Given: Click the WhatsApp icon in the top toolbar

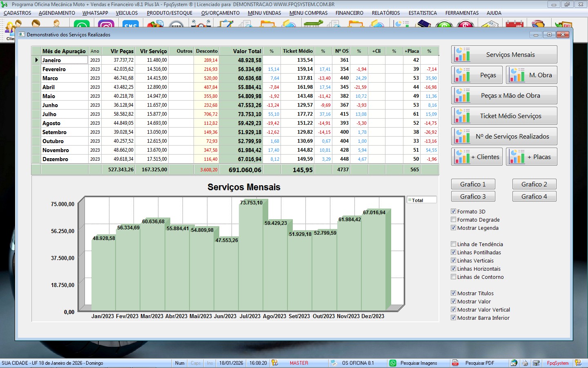Looking at the screenshot, I should 82,25.
